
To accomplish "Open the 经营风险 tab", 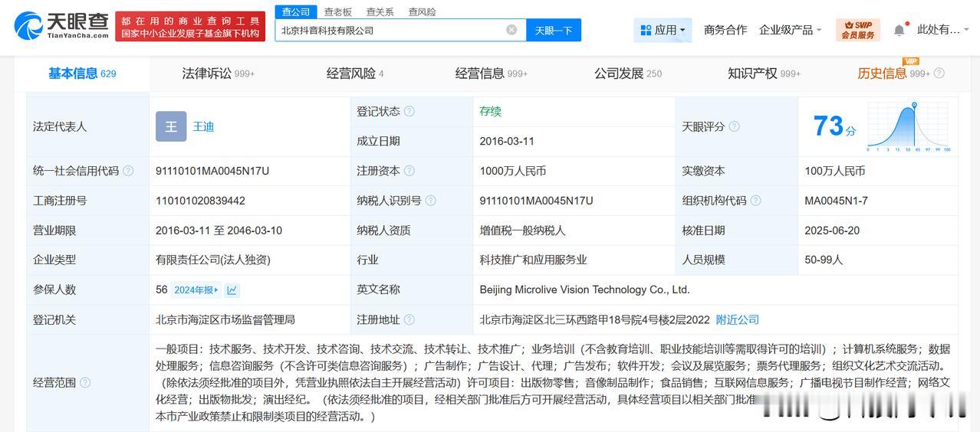I will (x=355, y=74).
